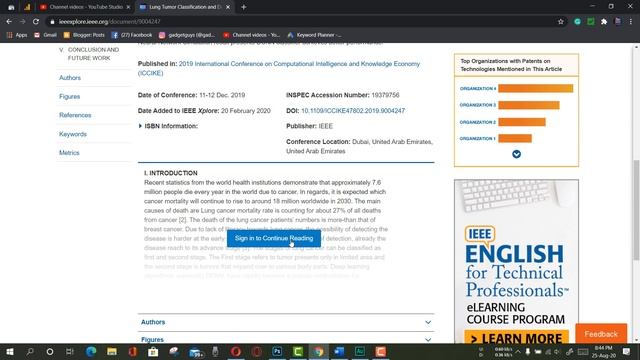
Task: Open File Explorer from taskbar
Action: (111, 351)
